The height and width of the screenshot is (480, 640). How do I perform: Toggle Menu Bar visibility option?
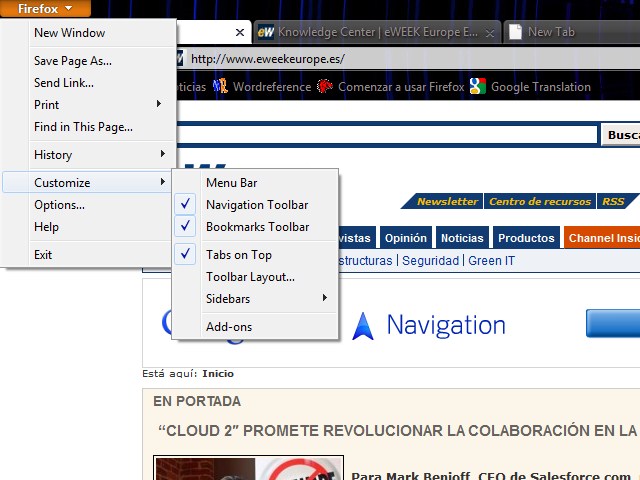pyautogui.click(x=231, y=182)
